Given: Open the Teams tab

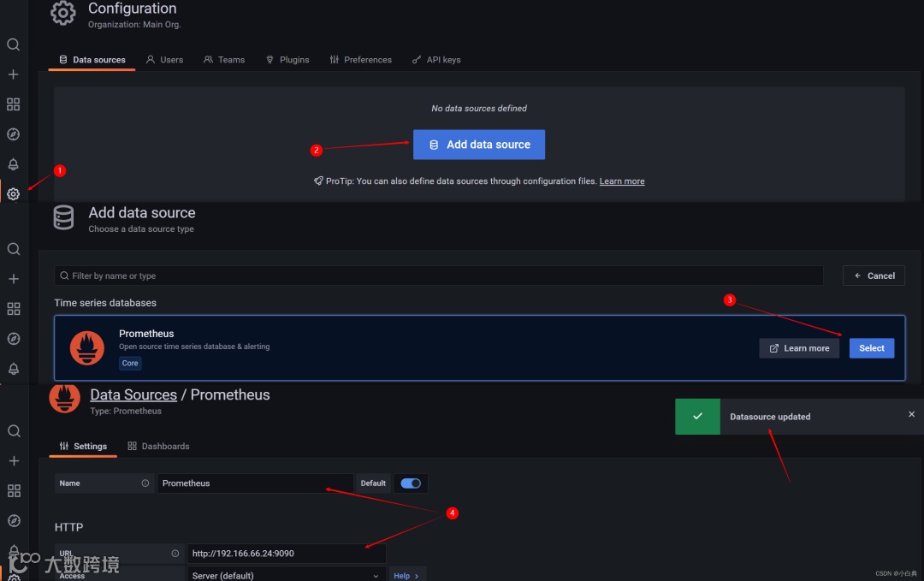Looking at the screenshot, I should pos(224,60).
